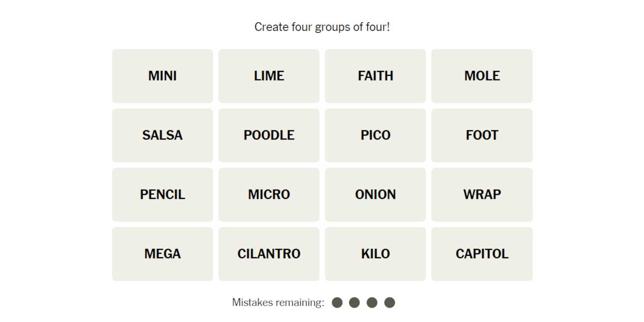
Task: Choose the MEGA tile
Action: pyautogui.click(x=162, y=254)
